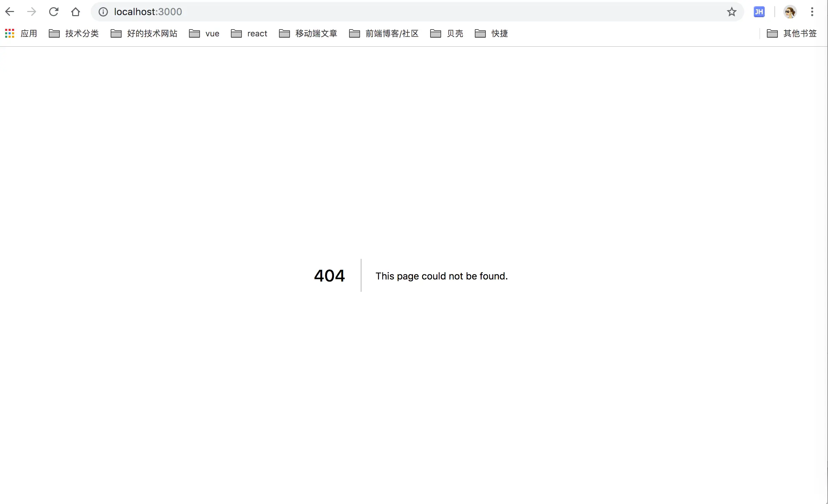Expand the 好的技术网站 bookmark folder

(144, 33)
